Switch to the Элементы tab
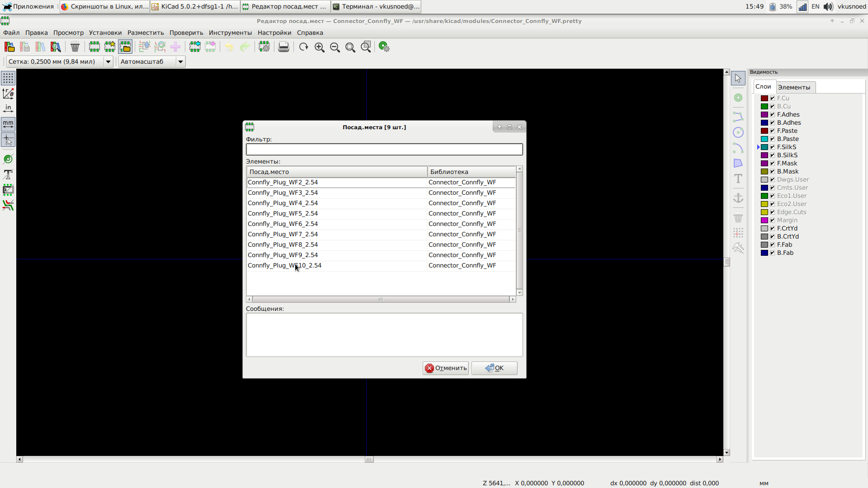868x488 pixels. 794,87
